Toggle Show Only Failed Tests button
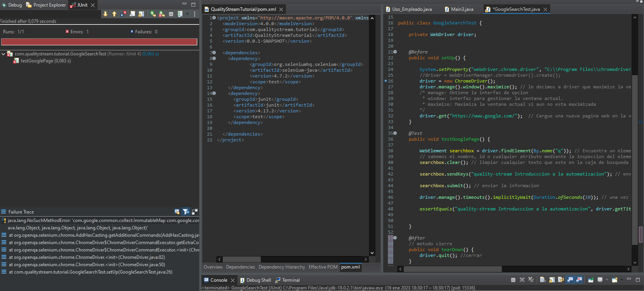Screen dimensions: 644x291 (x=123, y=14)
